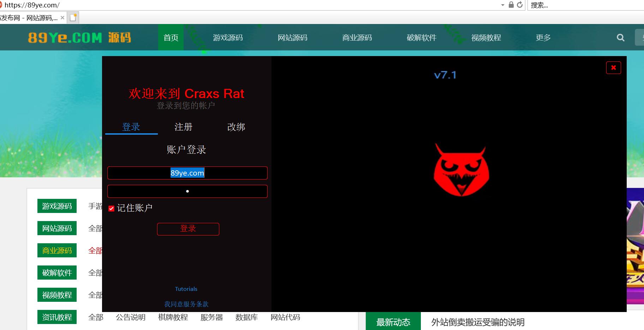Click the green 商业源码 sidebar category
The image size is (644, 330).
click(57, 250)
